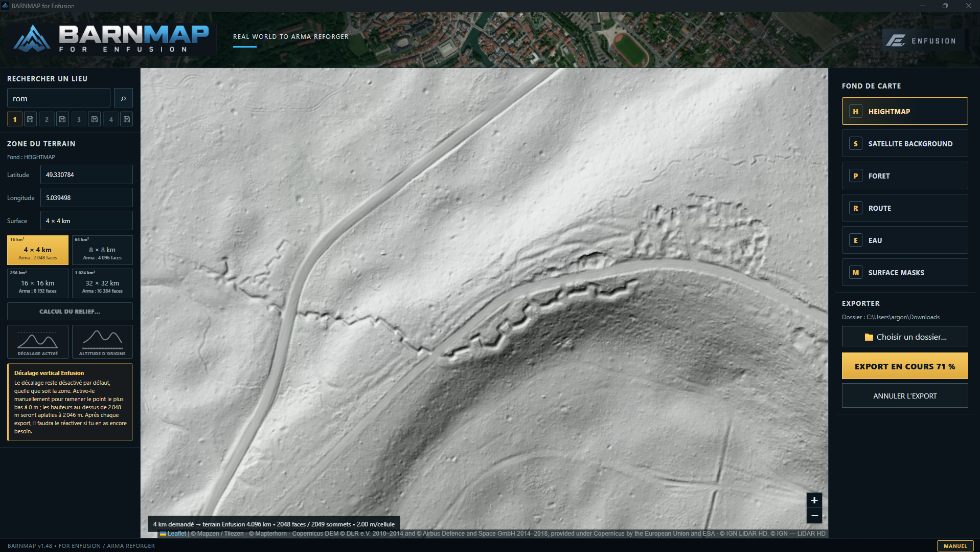Screen dimensions: 980x552
Task: Save location to preset slot 3
Action: pos(95,119)
